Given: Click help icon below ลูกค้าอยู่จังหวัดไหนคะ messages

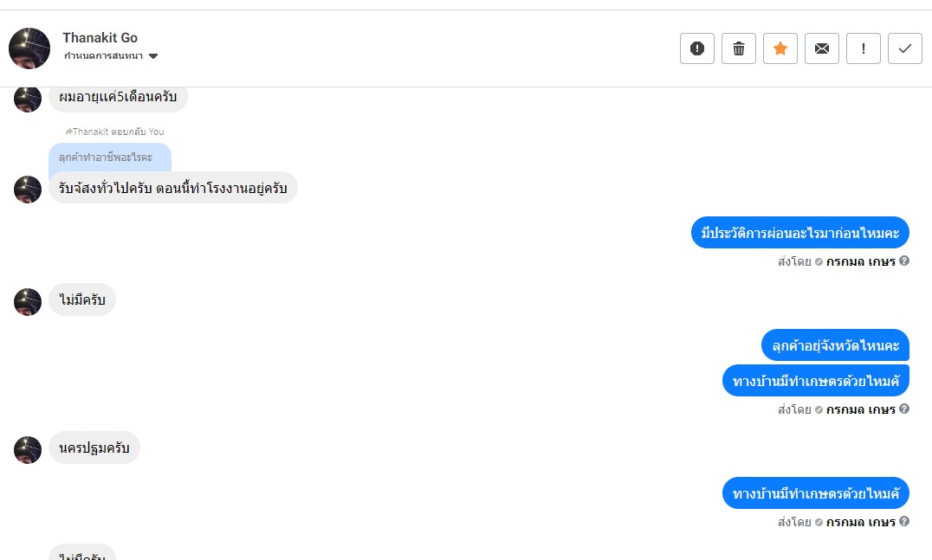Looking at the screenshot, I should point(904,409).
